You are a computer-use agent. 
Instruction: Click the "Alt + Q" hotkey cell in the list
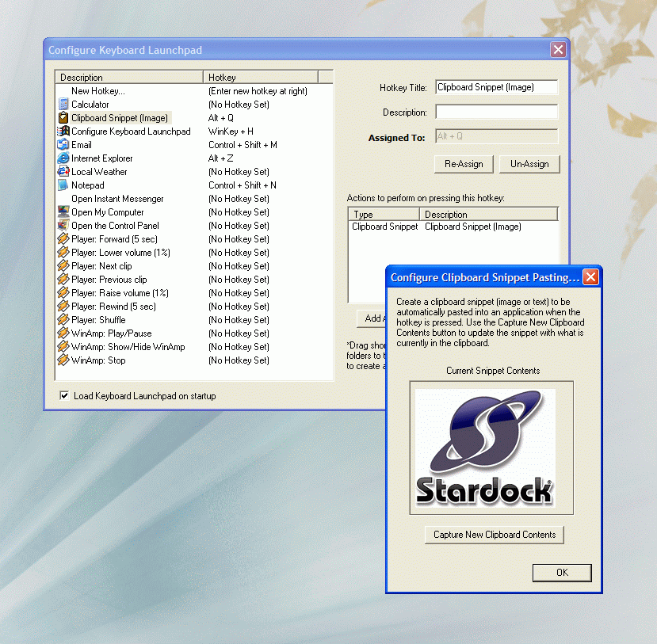221,118
